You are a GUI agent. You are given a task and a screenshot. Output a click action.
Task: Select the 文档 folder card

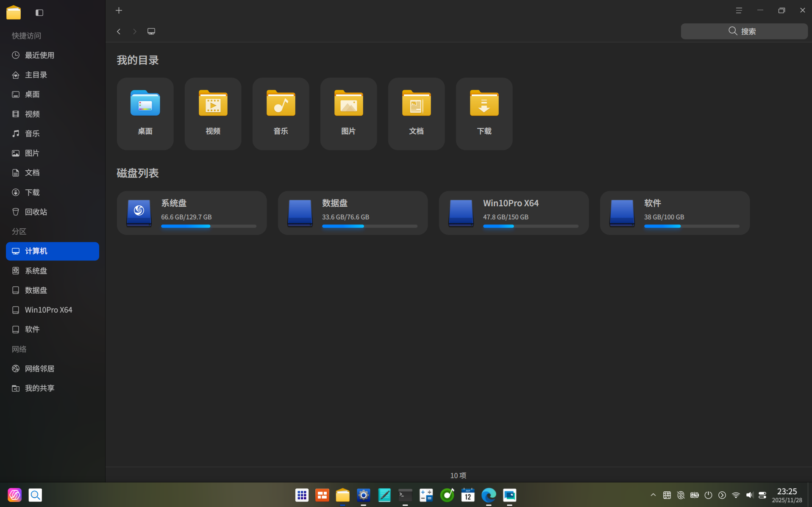click(x=417, y=114)
